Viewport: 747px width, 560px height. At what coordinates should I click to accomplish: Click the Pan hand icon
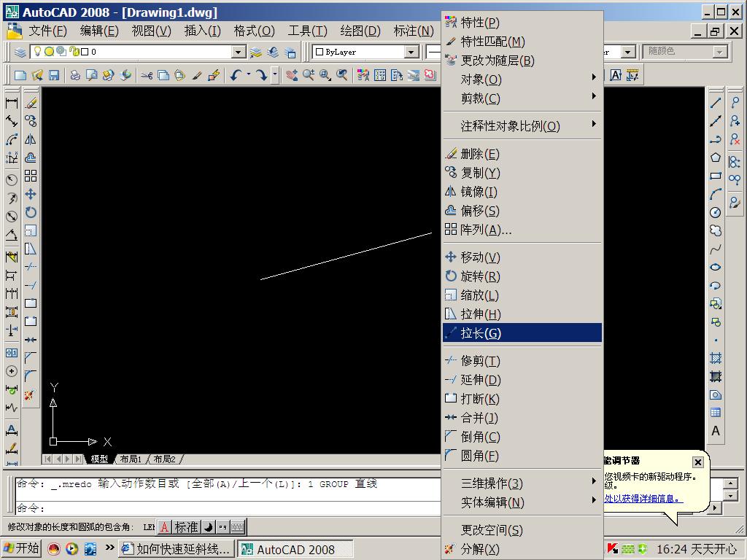click(x=292, y=75)
